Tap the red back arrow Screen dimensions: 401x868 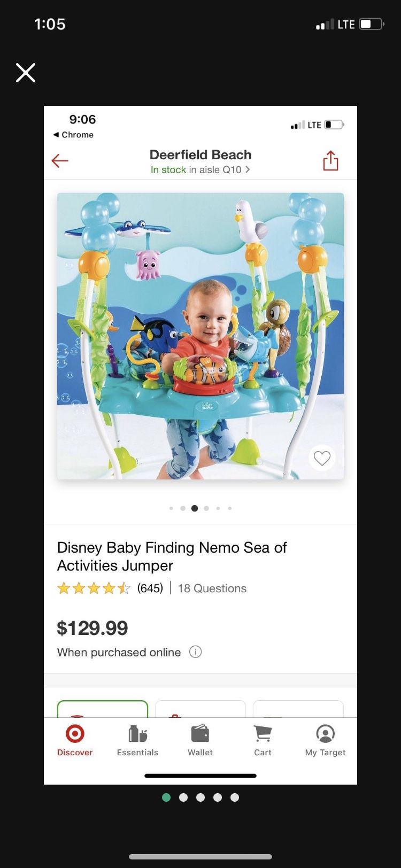click(60, 160)
